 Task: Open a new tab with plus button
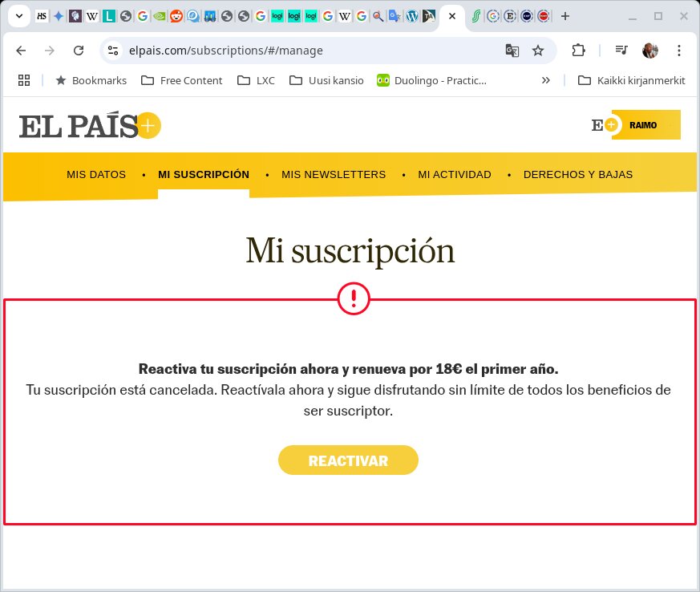tap(565, 16)
